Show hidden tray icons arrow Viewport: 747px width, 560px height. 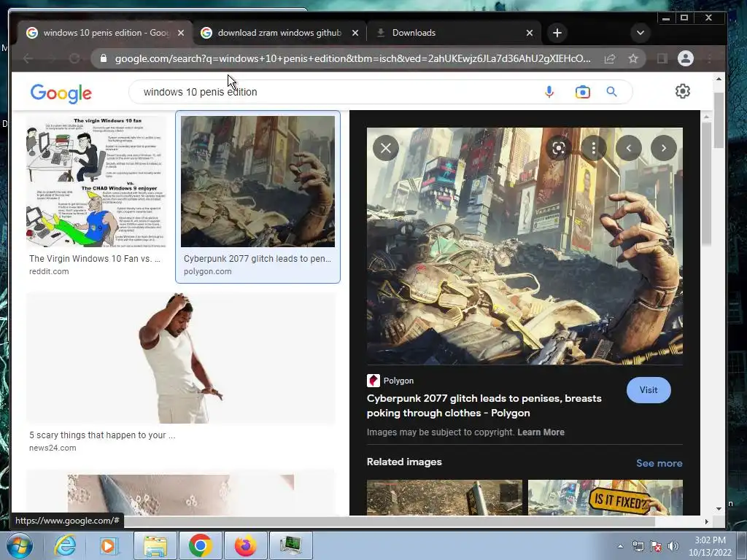[x=620, y=546]
